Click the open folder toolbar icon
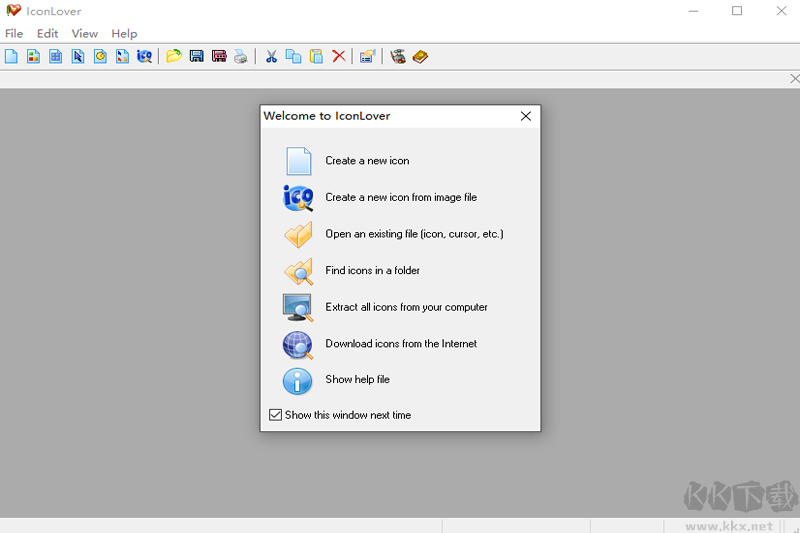The width and height of the screenshot is (800, 533). click(174, 57)
